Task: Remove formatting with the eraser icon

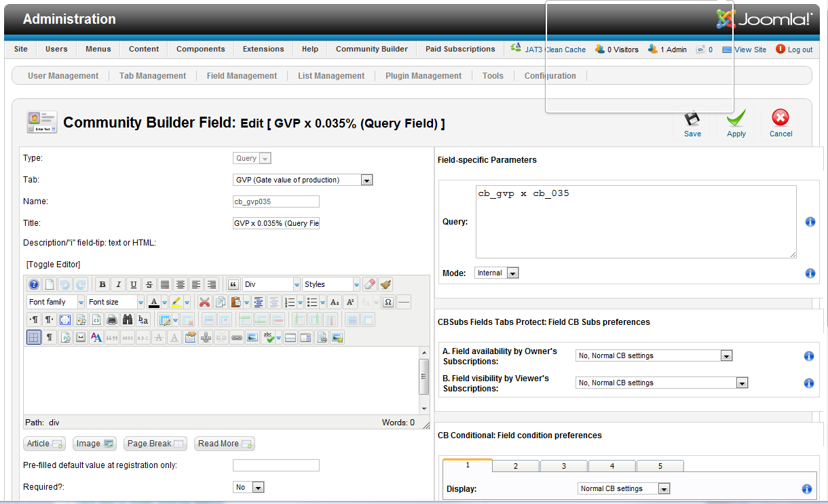Action: click(371, 284)
